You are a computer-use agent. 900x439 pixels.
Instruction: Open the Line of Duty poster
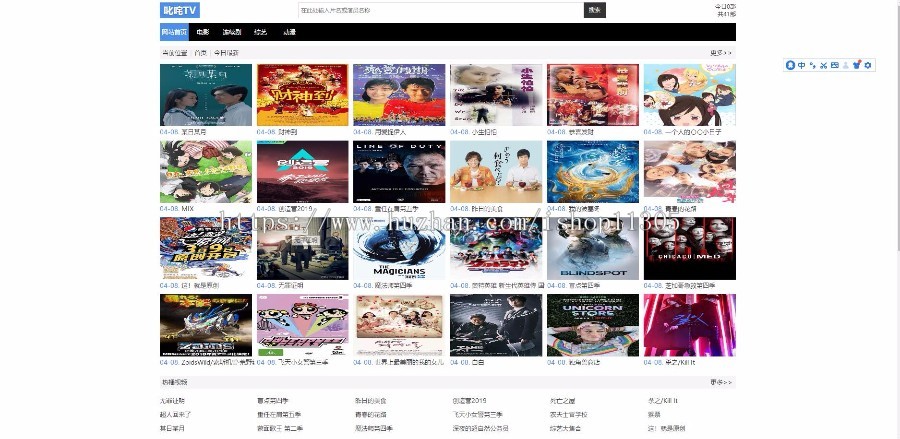(399, 172)
